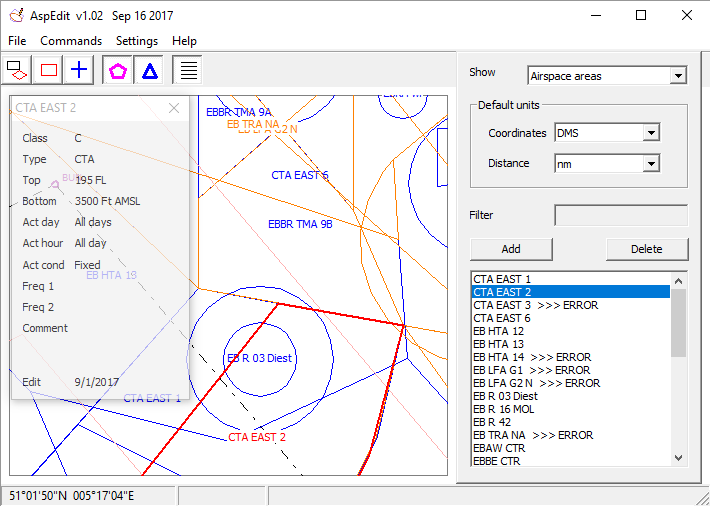Select EB R 42 in the list
The height and width of the screenshot is (506, 710).
point(571,422)
